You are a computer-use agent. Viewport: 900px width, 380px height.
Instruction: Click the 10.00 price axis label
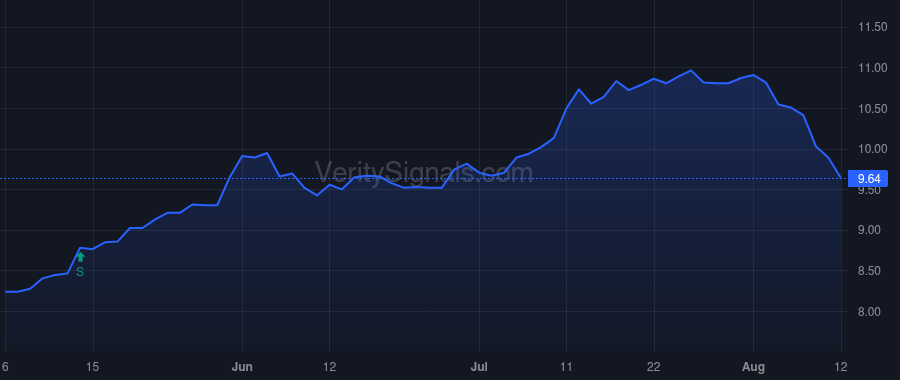(x=872, y=149)
